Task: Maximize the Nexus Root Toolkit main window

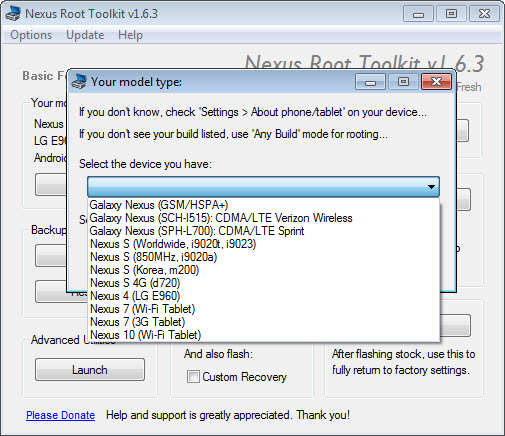Action: (451, 14)
